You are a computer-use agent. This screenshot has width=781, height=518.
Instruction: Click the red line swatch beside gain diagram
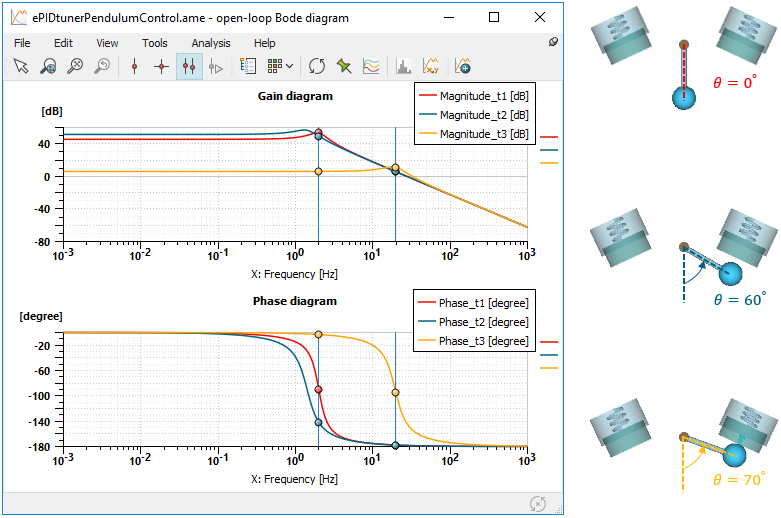548,138
